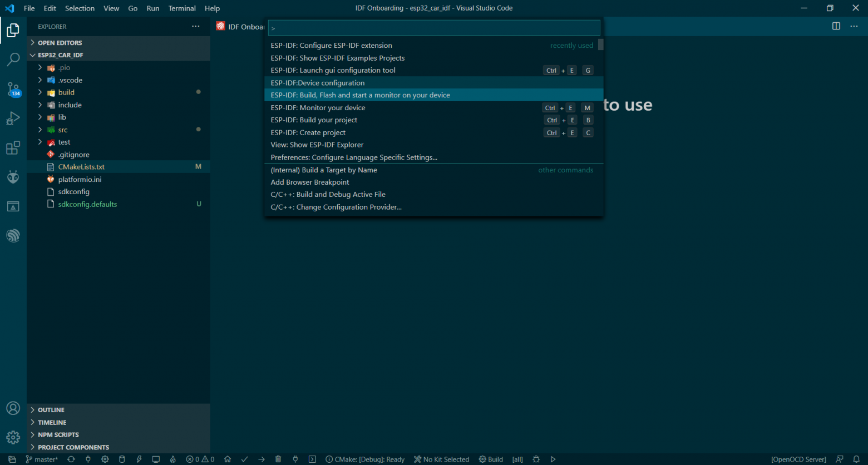Click the master branch indicator in status bar

point(42,459)
